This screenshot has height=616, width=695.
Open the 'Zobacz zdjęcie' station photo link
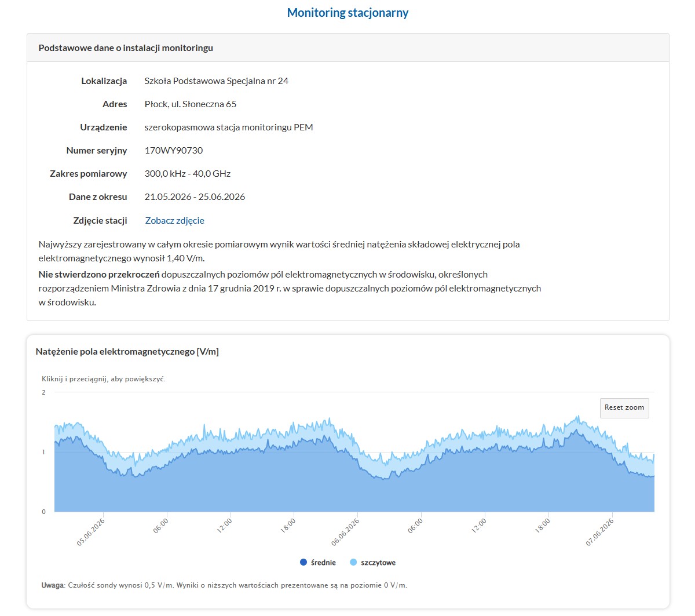click(x=174, y=220)
